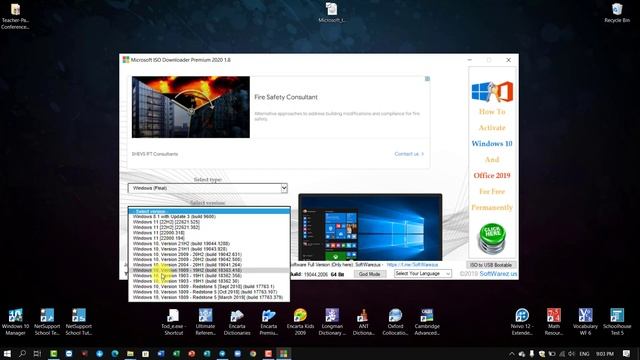Open the taskbar clock showing 9:03 PM

[x=604, y=353]
